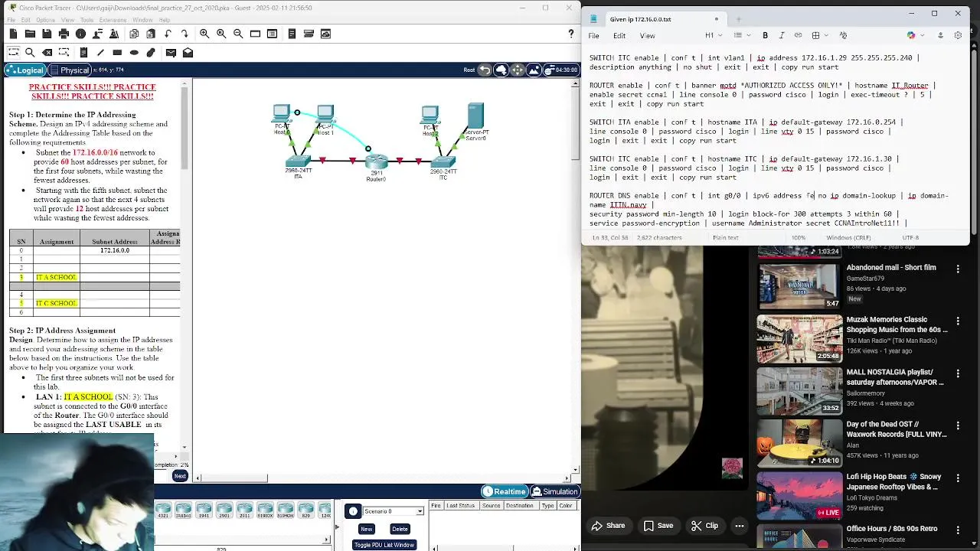This screenshot has width=980, height=551.
Task: Open Notepad File menu
Action: pyautogui.click(x=593, y=35)
